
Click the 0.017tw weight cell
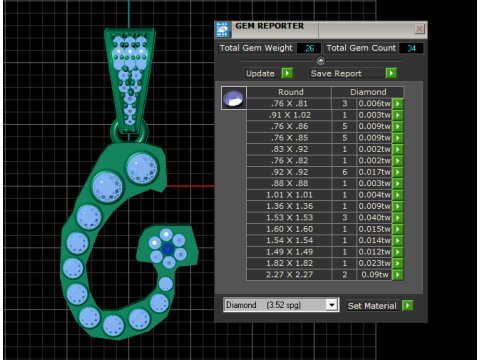point(374,172)
